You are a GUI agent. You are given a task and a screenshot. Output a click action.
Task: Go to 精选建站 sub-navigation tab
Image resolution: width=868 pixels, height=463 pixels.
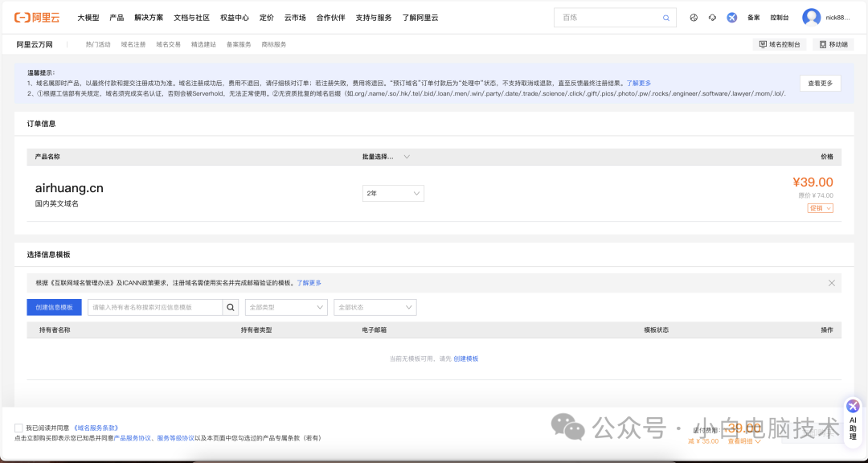203,44
